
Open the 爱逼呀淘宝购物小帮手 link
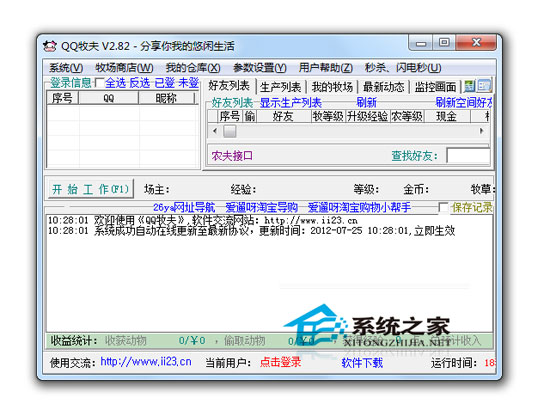tap(359, 208)
